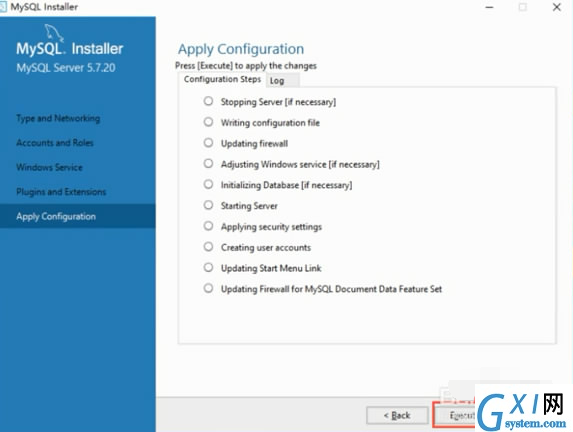Select the Applying security settings step circle
The image size is (573, 432).
tap(208, 226)
